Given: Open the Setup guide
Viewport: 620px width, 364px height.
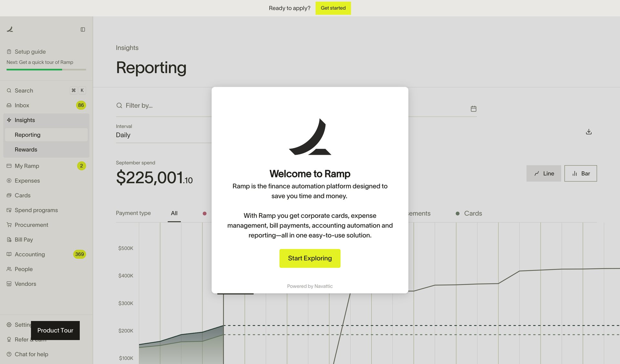Looking at the screenshot, I should (x=30, y=52).
